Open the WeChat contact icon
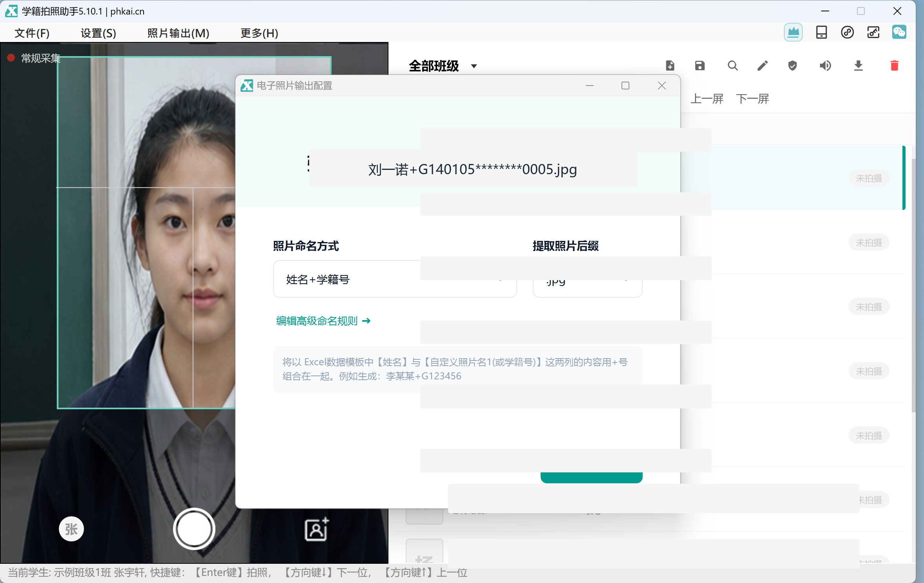 point(899,32)
